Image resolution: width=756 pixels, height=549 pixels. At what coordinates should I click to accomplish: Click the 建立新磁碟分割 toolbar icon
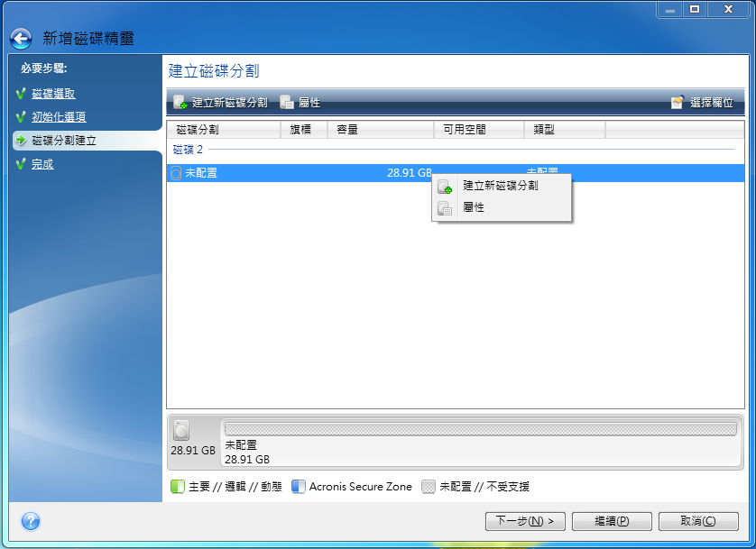pos(180,102)
